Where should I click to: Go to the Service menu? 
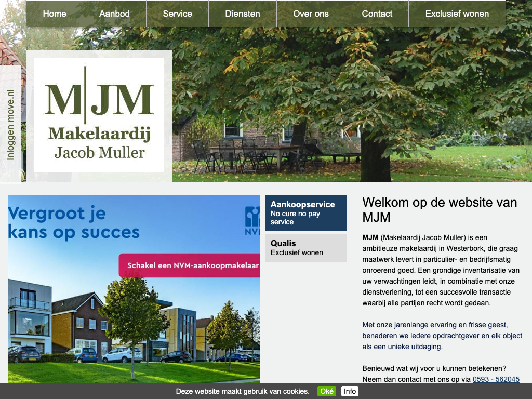tap(177, 14)
